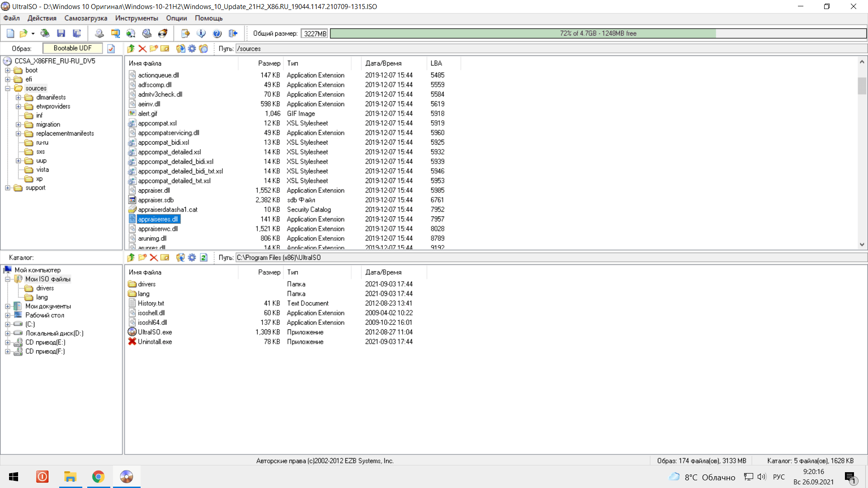The image size is (868, 488).
Task: Click the Refresh green arrows icon in catalog toolbar
Action: [204, 257]
